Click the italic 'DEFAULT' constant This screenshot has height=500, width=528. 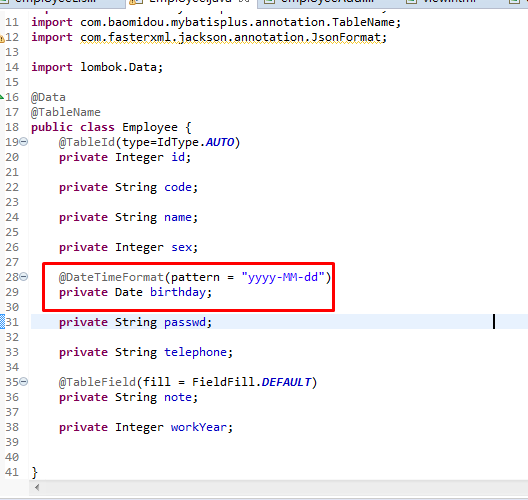(286, 382)
